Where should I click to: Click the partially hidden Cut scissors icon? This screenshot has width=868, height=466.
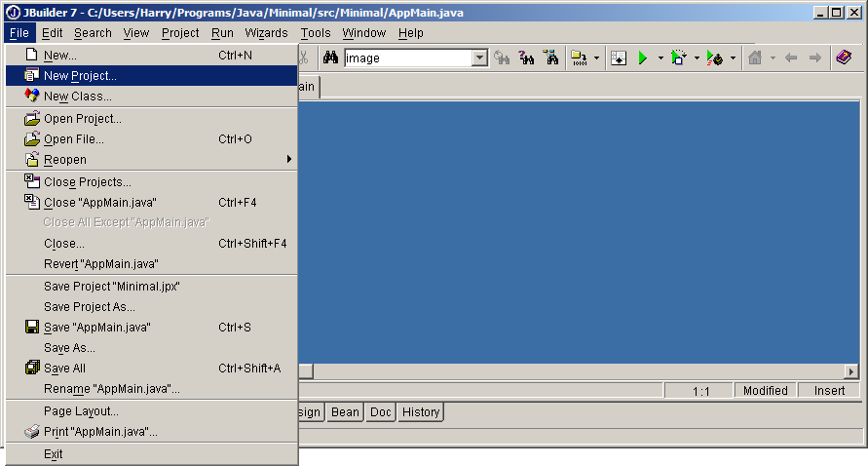[303, 58]
